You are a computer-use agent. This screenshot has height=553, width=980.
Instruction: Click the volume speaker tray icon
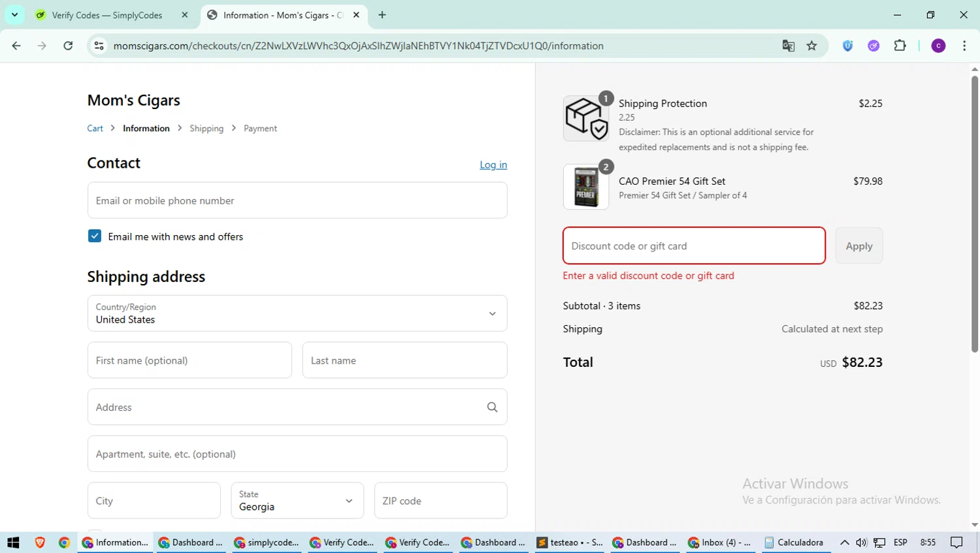(x=862, y=543)
